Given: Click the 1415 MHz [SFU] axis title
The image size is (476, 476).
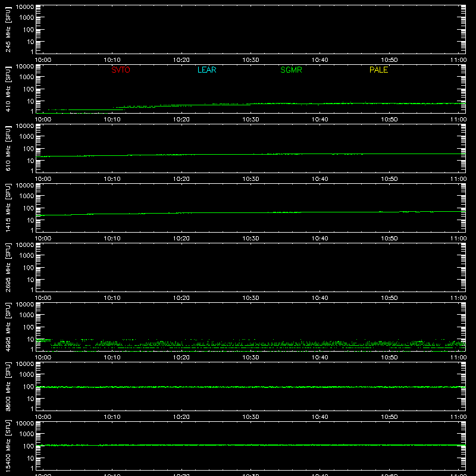Looking at the screenshot, I should (8, 208).
